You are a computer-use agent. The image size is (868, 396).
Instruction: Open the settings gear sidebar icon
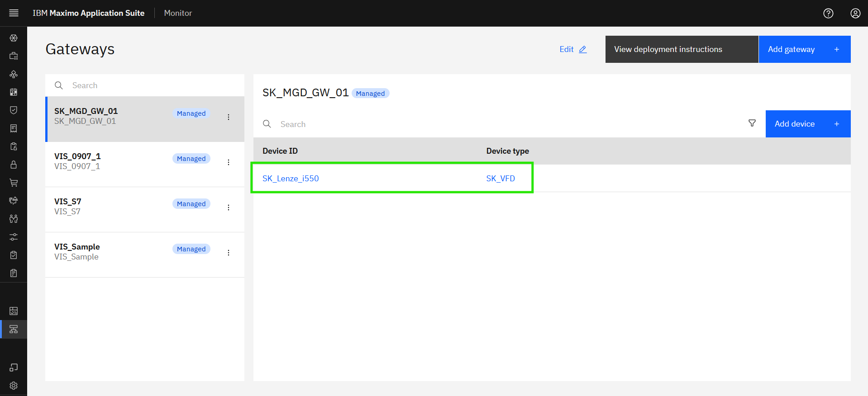tap(14, 386)
